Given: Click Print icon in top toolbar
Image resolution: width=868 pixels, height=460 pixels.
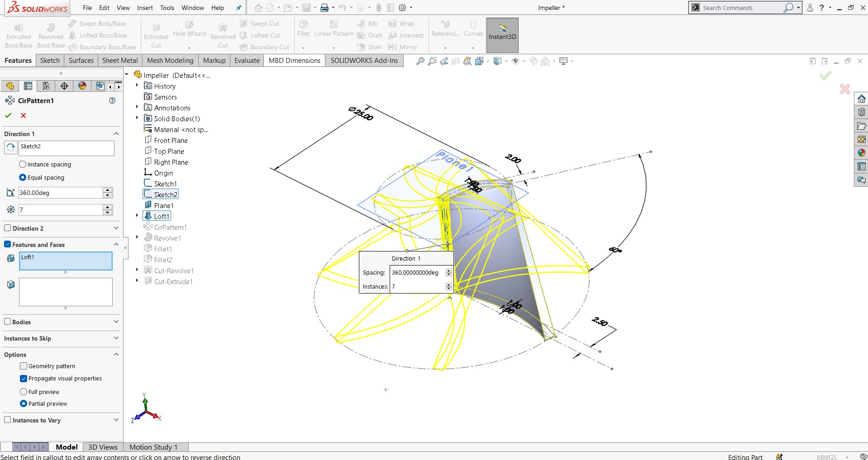Looking at the screenshot, I should pos(324,8).
